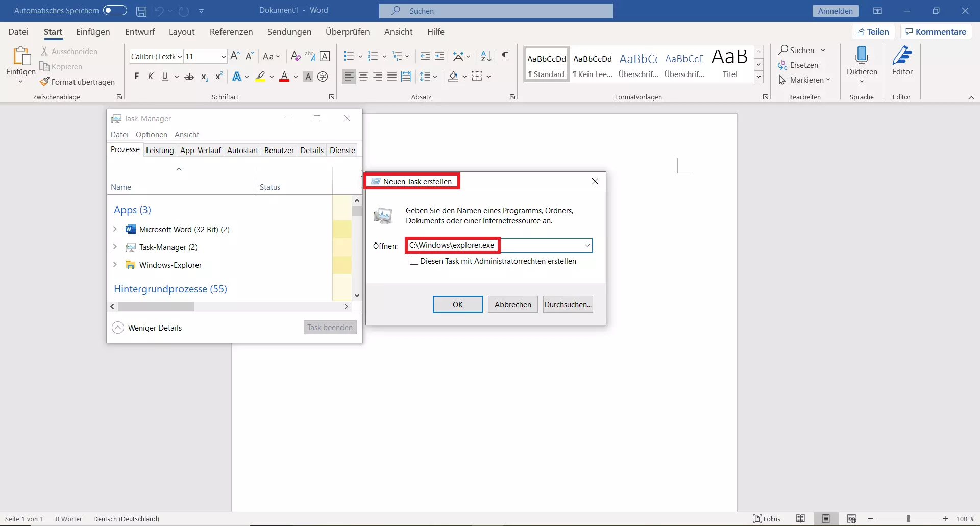
Task: Increase paragraph indent
Action: pos(439,56)
